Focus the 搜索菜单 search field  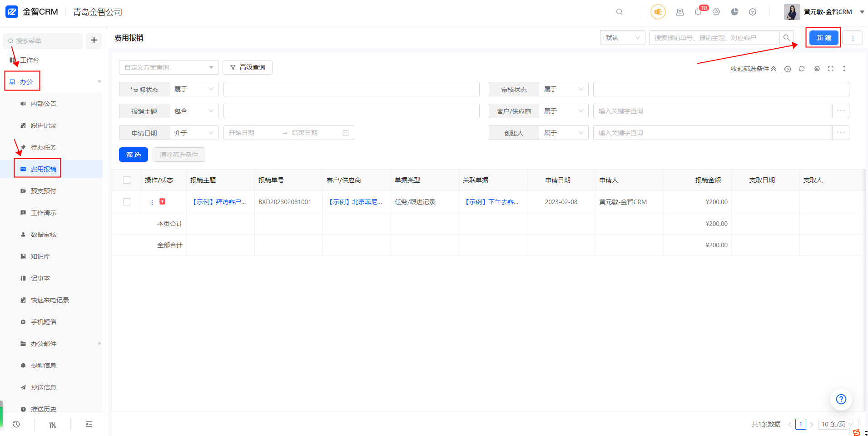tap(43, 40)
